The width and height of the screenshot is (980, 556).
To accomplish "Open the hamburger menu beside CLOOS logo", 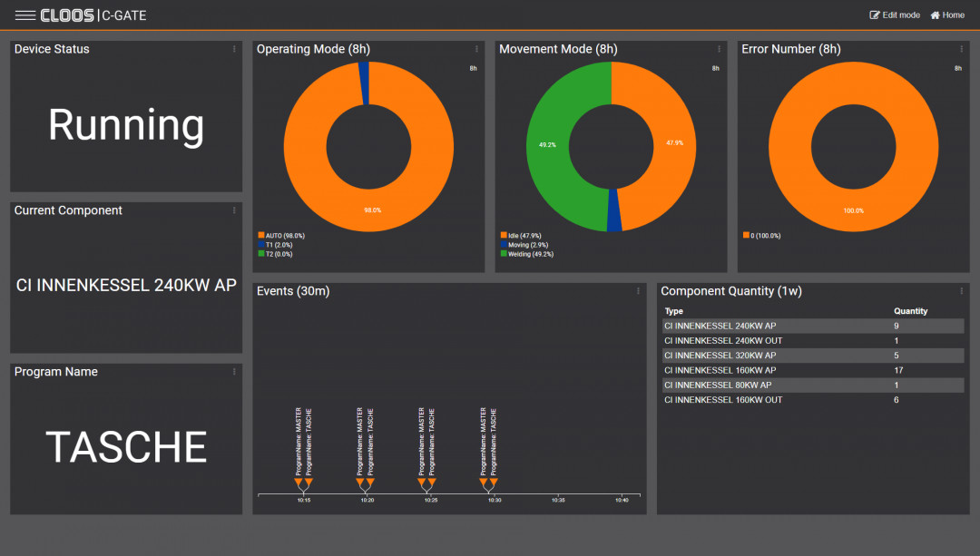I will [25, 15].
